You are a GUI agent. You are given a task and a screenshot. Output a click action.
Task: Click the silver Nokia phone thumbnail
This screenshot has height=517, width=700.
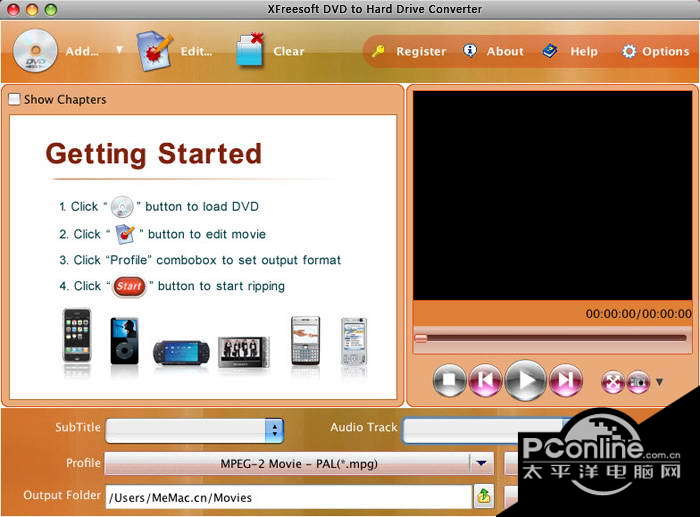[x=354, y=342]
